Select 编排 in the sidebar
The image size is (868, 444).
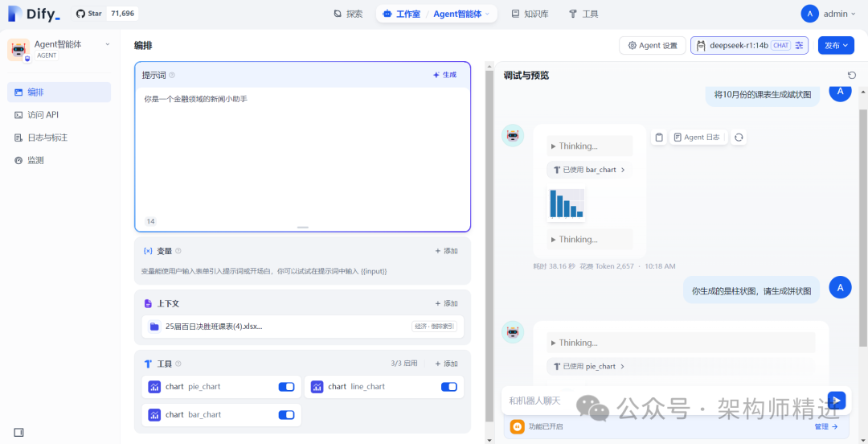tap(59, 92)
